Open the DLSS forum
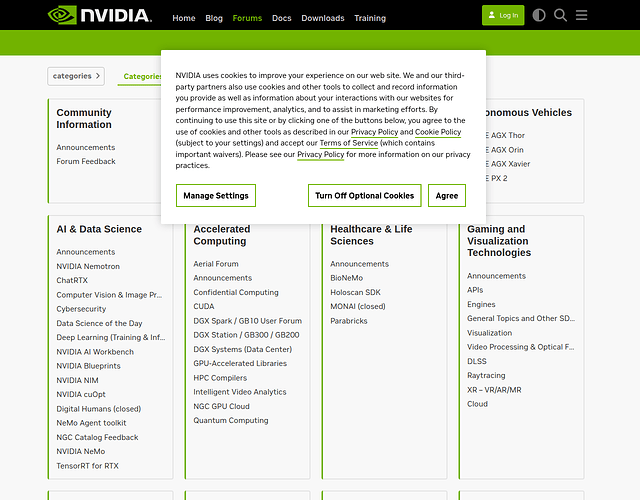This screenshot has height=500, width=640. coord(477,361)
